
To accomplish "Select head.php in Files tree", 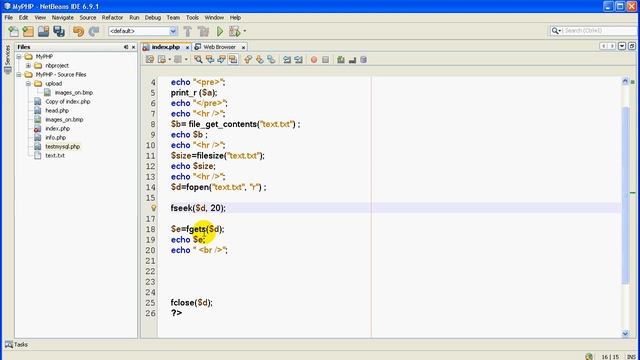I will pyautogui.click(x=57, y=111).
